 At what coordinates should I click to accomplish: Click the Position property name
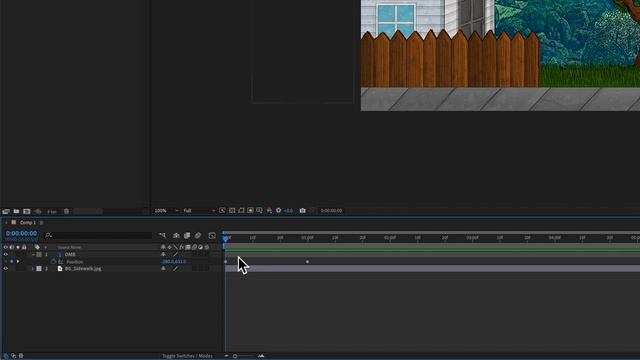75,262
